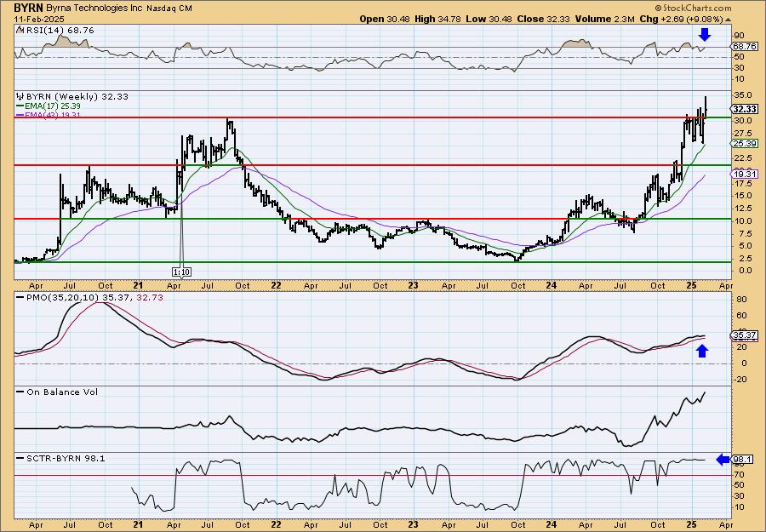The width and height of the screenshot is (766, 532).
Task: Click the green EMA(17) legend line swatch
Action: coord(20,106)
